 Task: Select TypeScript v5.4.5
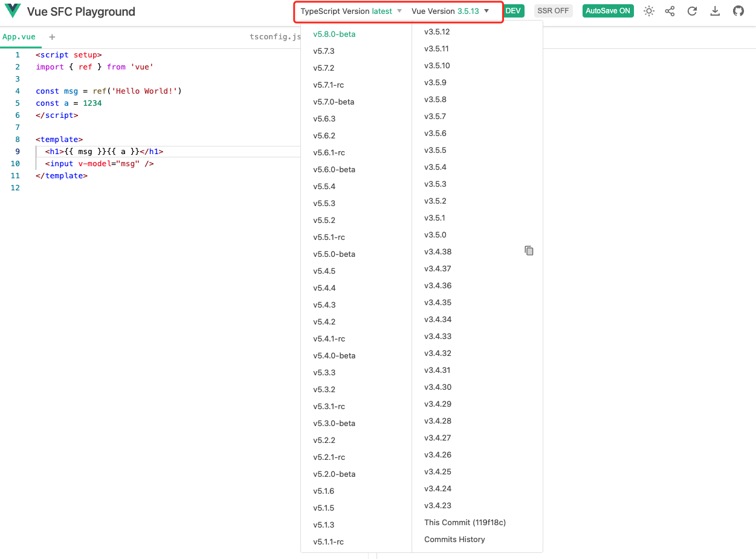click(x=324, y=271)
